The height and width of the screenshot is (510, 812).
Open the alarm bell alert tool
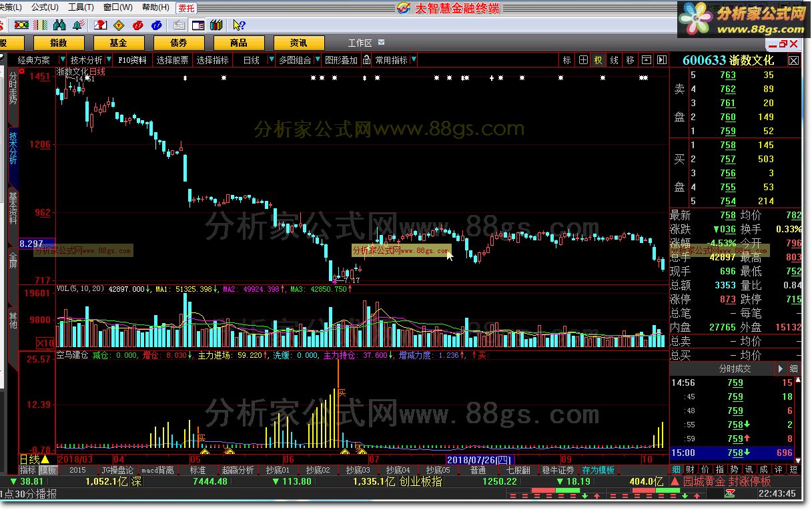pos(77,25)
